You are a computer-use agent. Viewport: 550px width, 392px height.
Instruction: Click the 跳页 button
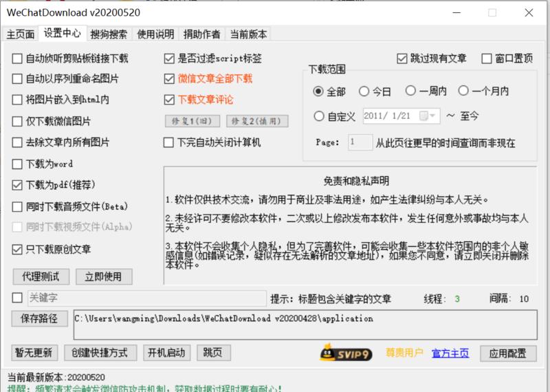point(214,353)
